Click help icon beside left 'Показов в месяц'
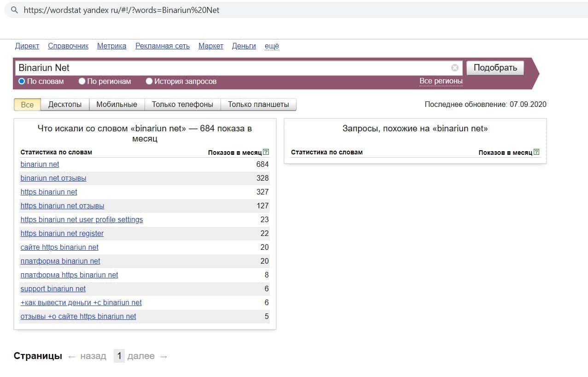Image resolution: width=588 pixels, height=377 pixels. point(266,152)
